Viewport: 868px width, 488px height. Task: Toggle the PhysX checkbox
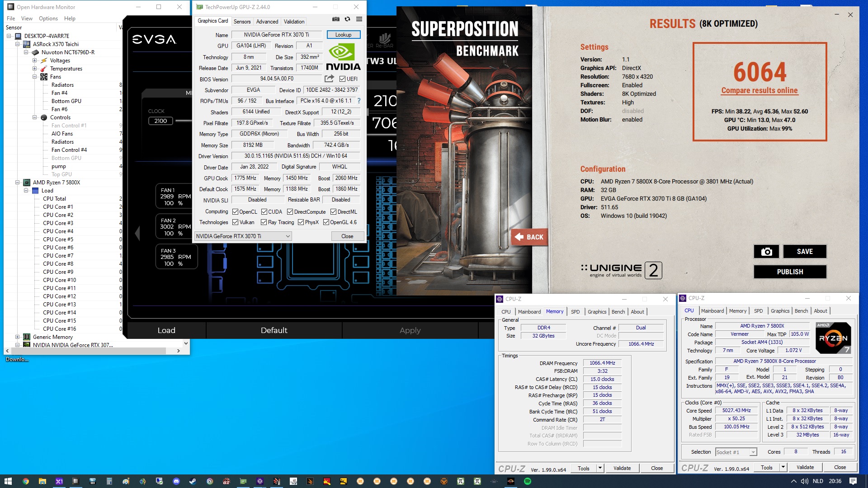301,222
